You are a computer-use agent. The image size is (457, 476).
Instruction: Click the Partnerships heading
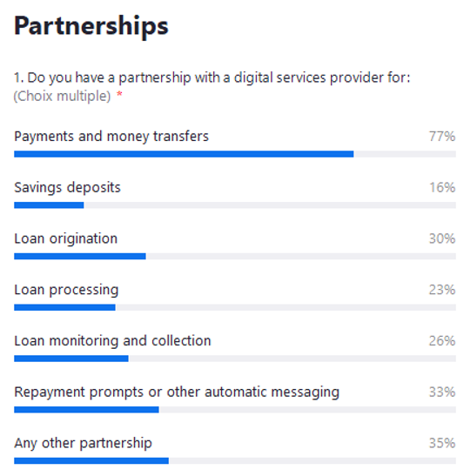pyautogui.click(x=91, y=27)
